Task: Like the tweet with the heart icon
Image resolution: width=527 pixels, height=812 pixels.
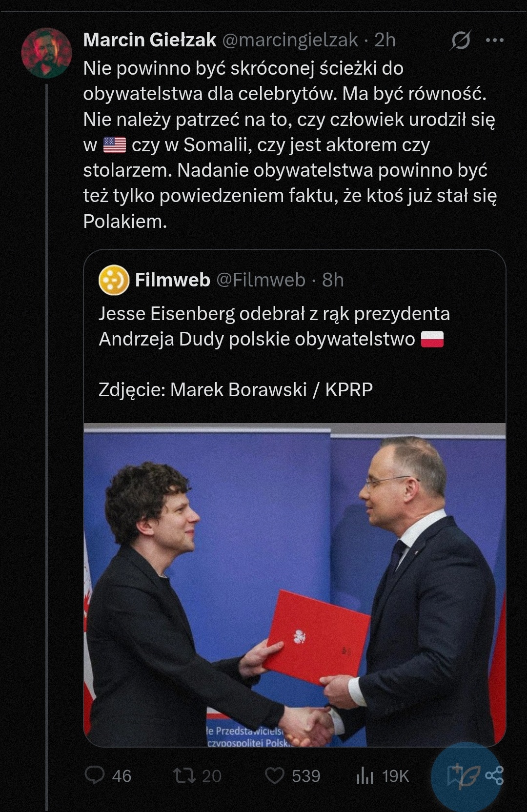Action: tap(274, 775)
